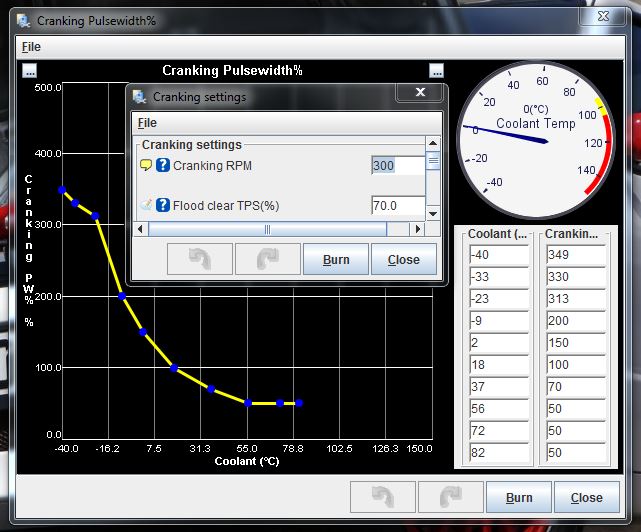The image size is (641, 532).
Task: Click the Cranking RPM help question icon
Action: coord(164,165)
